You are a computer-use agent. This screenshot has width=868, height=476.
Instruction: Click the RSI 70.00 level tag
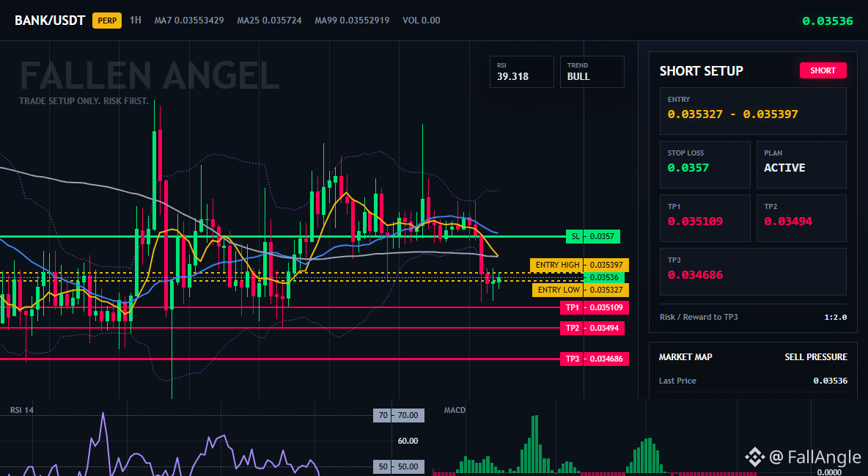point(399,415)
